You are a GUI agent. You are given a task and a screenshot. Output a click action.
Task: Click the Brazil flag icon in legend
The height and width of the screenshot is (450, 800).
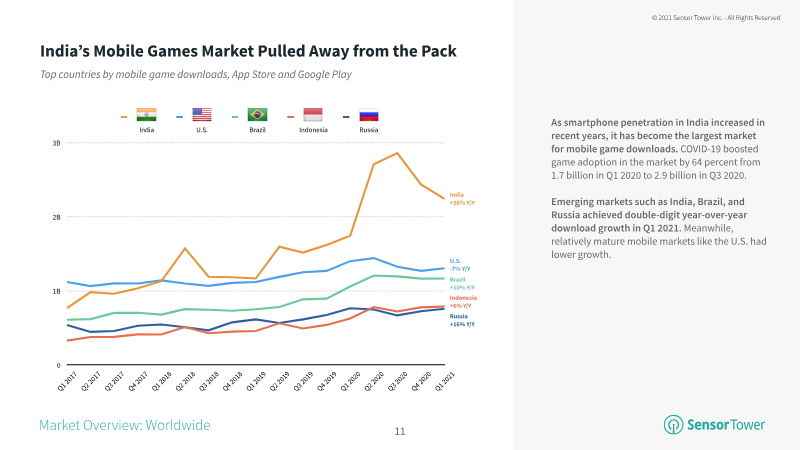(x=258, y=115)
